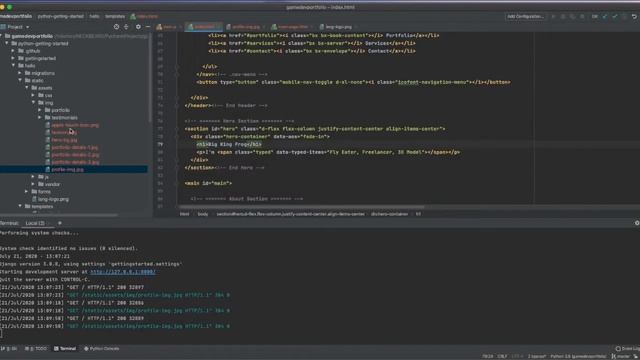Collapse the assets folder
The height and width of the screenshot is (360, 640).
27,88
